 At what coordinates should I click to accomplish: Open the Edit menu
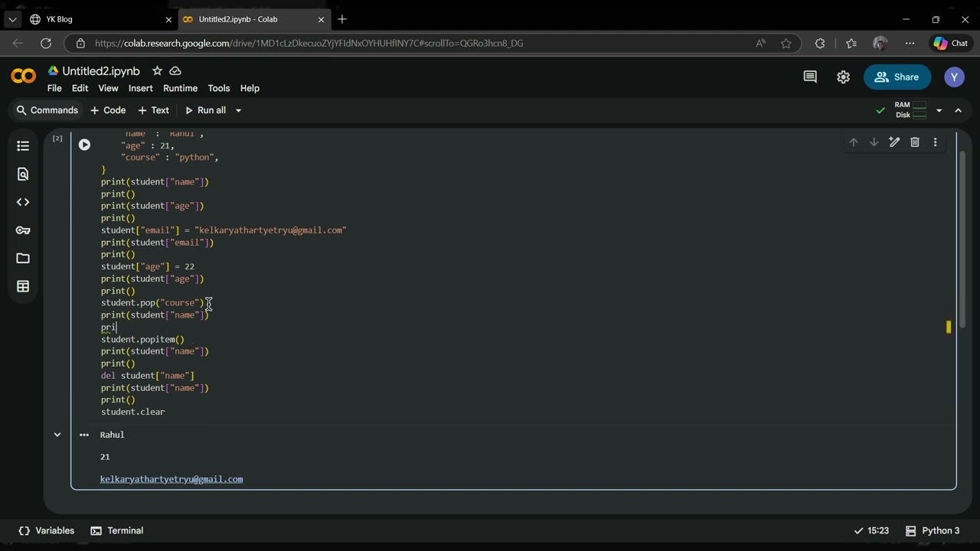[x=80, y=88]
